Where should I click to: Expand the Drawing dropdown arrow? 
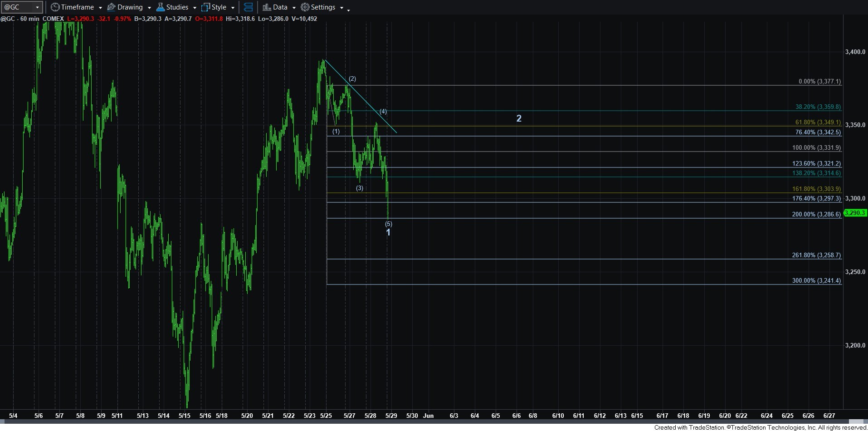149,8
